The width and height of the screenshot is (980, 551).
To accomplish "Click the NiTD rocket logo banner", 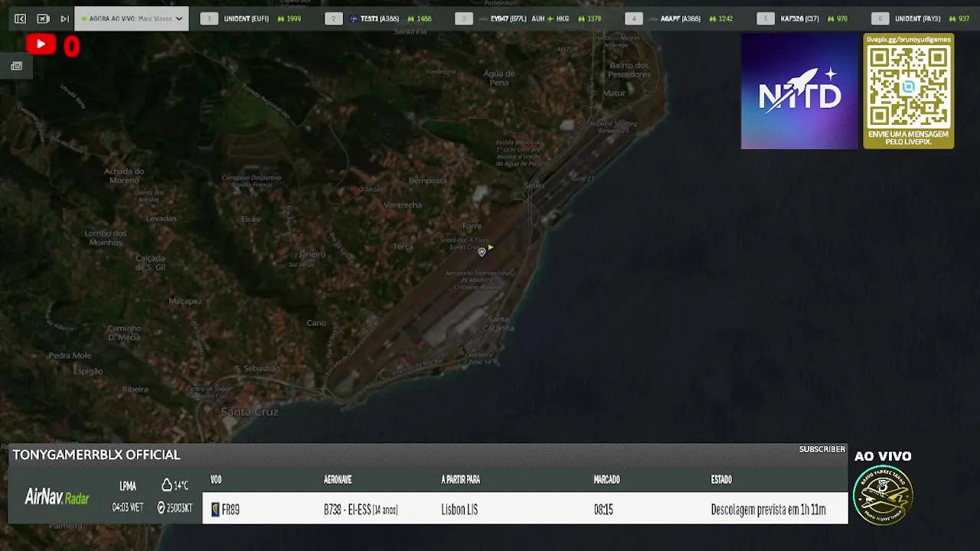I will (799, 91).
